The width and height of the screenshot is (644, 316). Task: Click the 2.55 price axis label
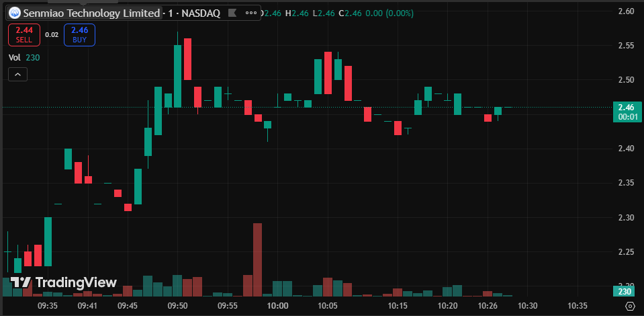(627, 46)
